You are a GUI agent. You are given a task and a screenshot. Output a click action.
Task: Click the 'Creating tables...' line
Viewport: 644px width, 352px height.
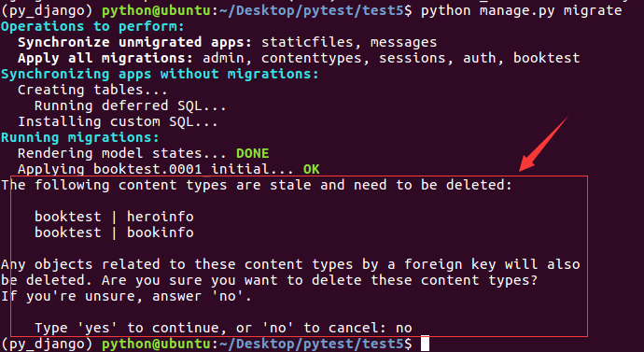92,90
